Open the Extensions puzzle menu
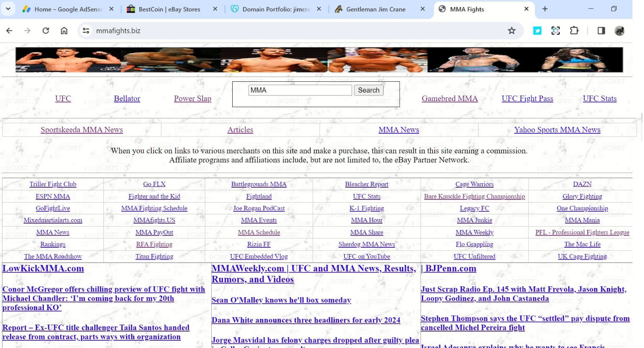 click(574, 31)
